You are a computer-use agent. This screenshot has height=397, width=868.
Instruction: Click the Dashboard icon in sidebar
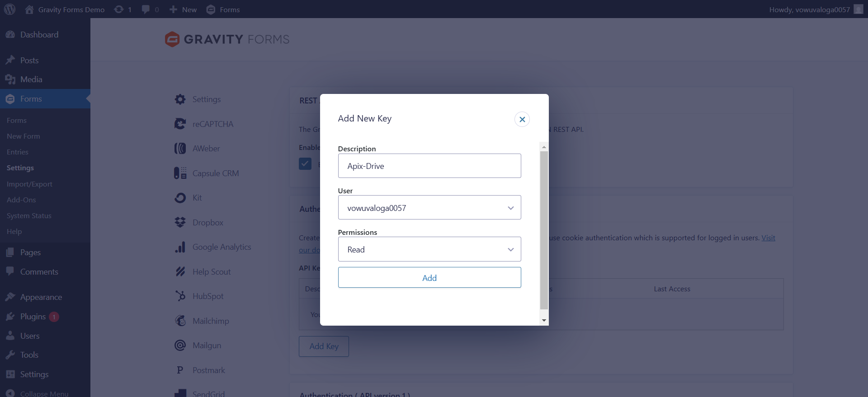pyautogui.click(x=10, y=35)
